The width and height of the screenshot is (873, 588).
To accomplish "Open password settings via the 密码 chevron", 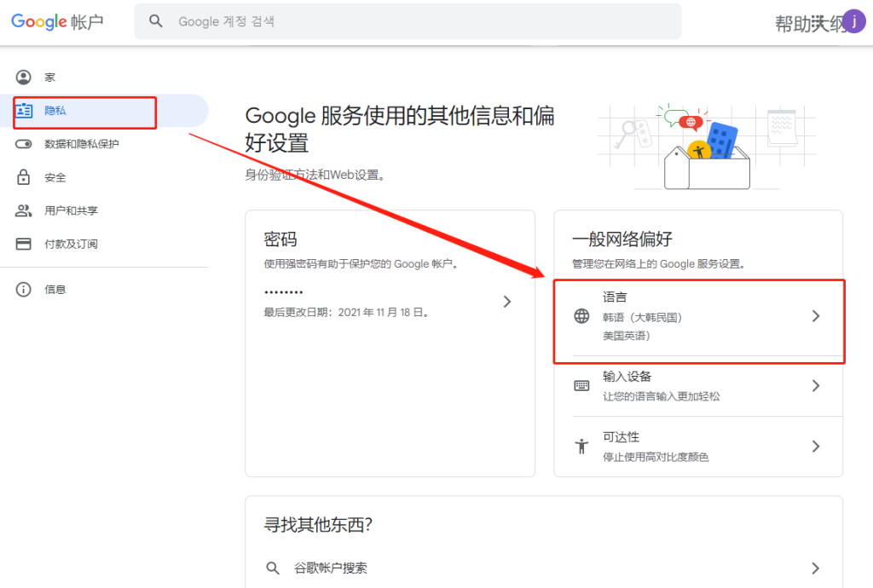I will pos(507,302).
